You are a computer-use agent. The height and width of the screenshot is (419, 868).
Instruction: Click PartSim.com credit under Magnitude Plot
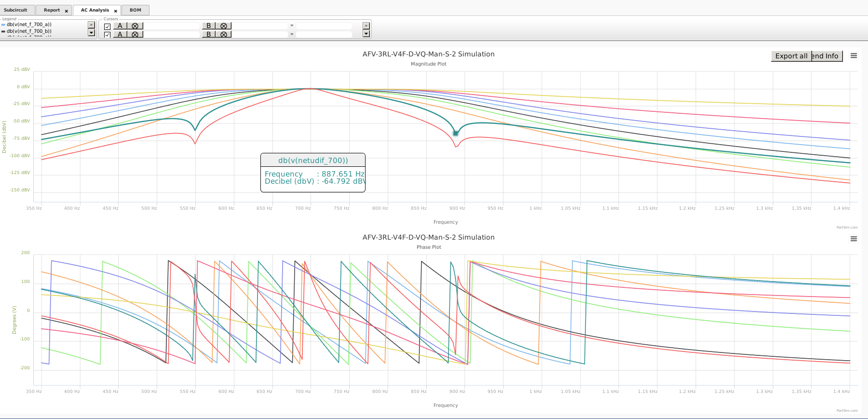tap(847, 228)
